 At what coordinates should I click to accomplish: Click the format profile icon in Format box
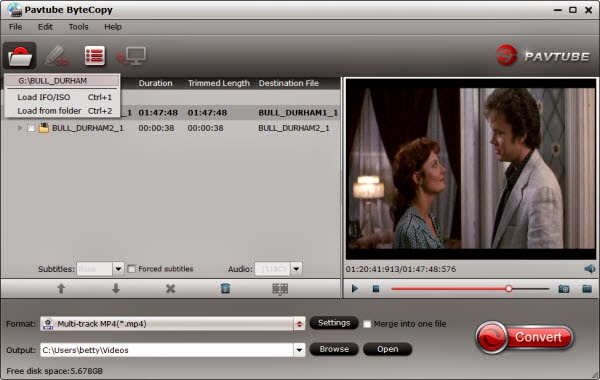click(x=48, y=324)
